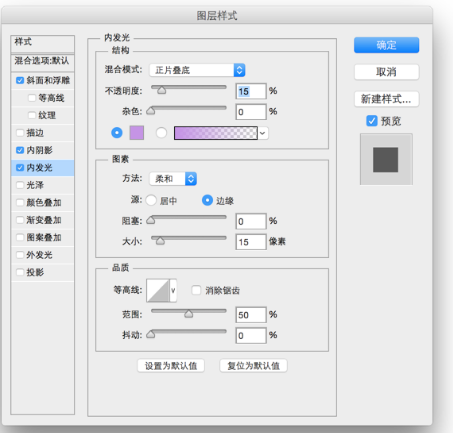
Task: Open the 混合模式 dropdown
Action: [x=197, y=70]
